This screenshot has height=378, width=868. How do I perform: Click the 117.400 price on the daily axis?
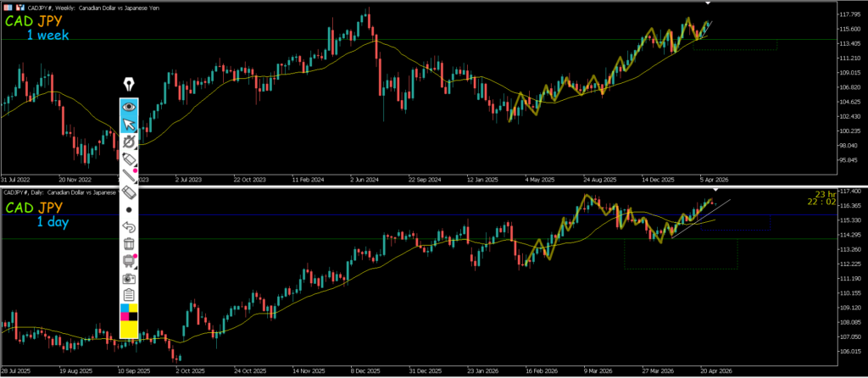tap(851, 191)
